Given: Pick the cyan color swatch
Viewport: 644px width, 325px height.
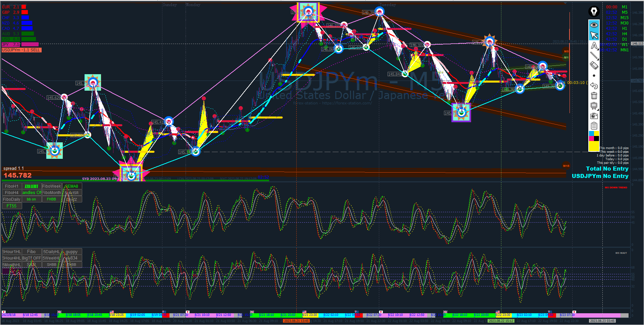Looking at the screenshot, I should pos(591,134).
